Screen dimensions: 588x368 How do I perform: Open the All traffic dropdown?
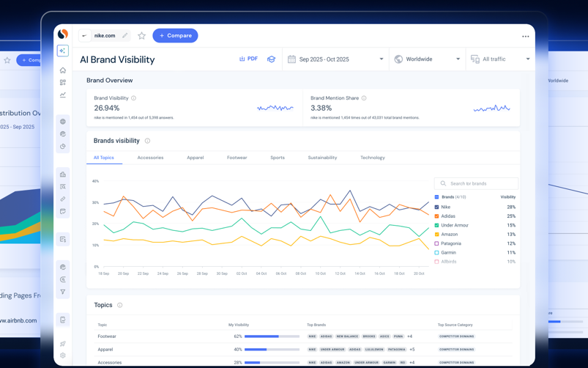[x=500, y=59]
